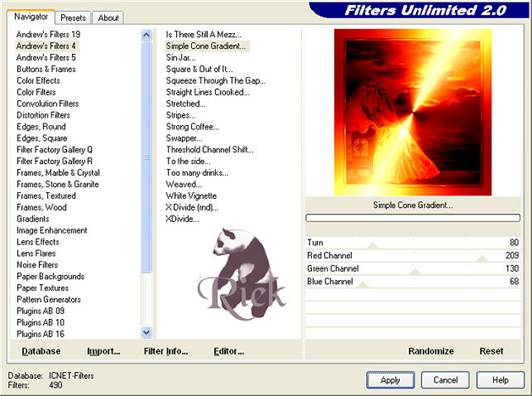This screenshot has width=532, height=396.
Task: Select the White Vignette filter
Action: [191, 196]
